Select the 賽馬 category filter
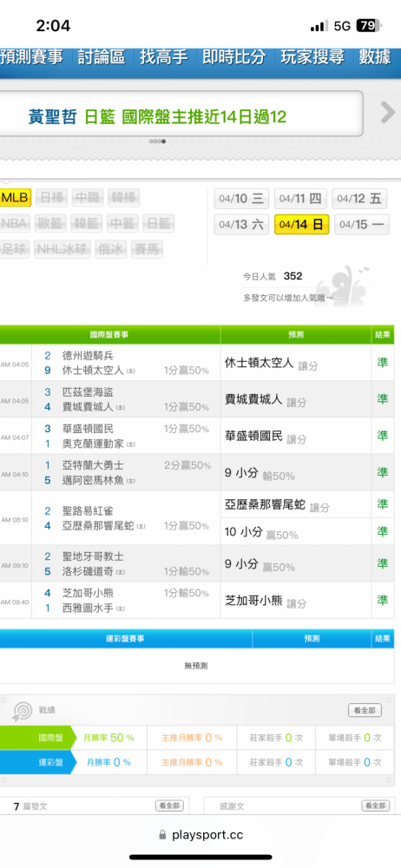Viewport: 401px width, 868px height. pyautogui.click(x=148, y=249)
